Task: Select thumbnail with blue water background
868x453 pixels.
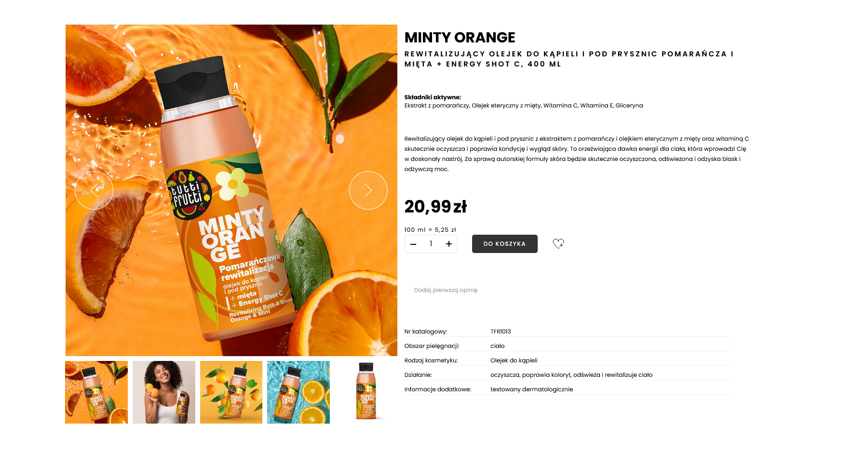Action: tap(298, 392)
